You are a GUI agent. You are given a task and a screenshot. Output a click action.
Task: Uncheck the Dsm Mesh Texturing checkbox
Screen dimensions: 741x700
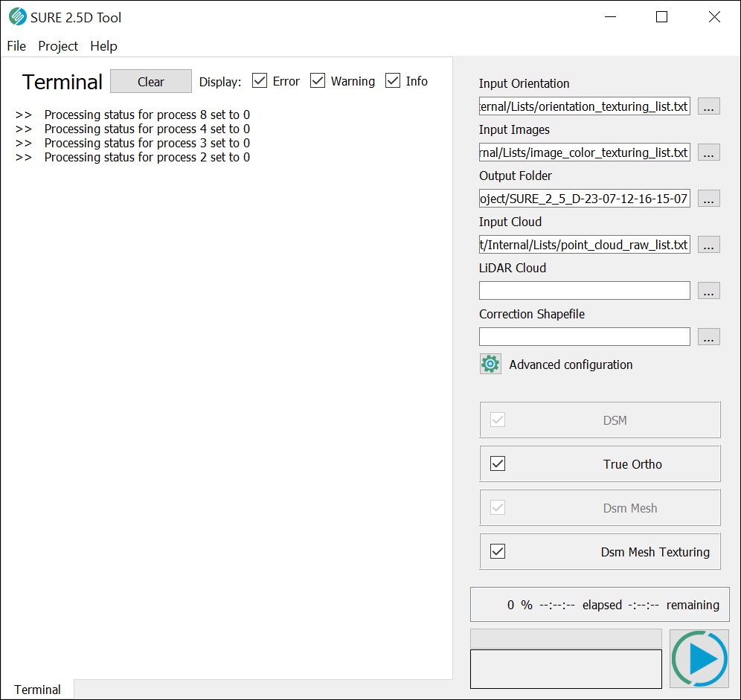coord(498,551)
